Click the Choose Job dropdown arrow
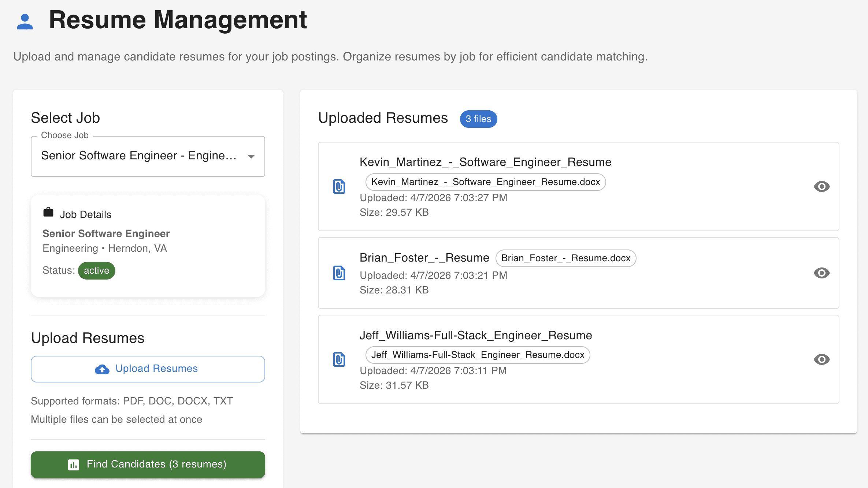Viewport: 868px width, 488px height. 251,157
